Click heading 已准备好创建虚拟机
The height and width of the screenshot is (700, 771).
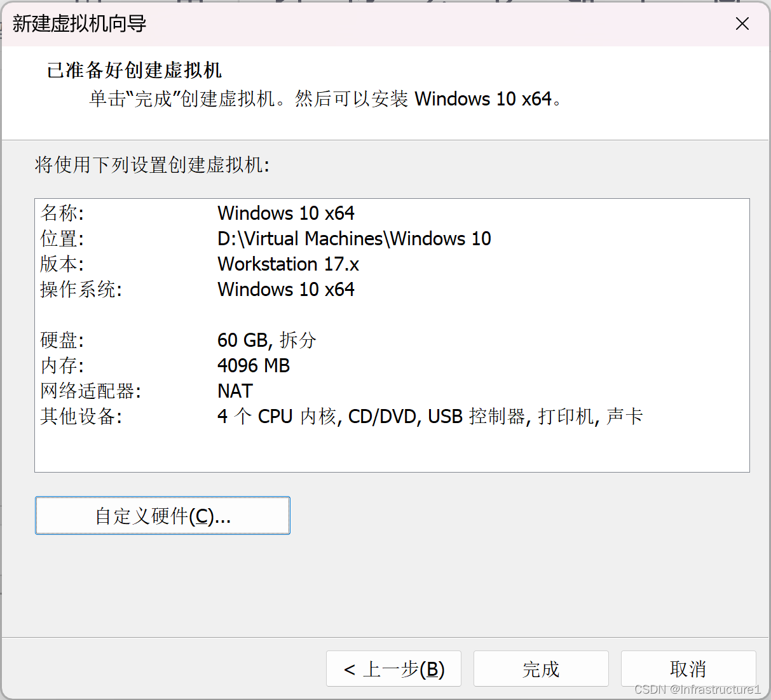pyautogui.click(x=134, y=70)
